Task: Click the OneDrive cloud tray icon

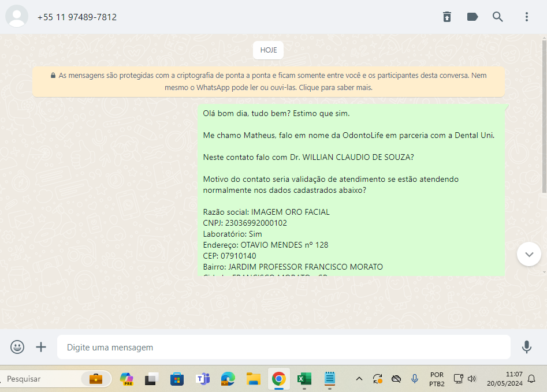Action: pyautogui.click(x=396, y=379)
